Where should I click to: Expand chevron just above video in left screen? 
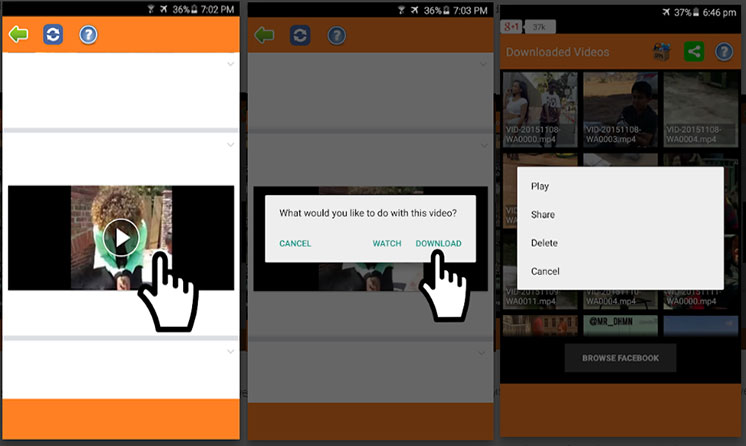pyautogui.click(x=231, y=145)
